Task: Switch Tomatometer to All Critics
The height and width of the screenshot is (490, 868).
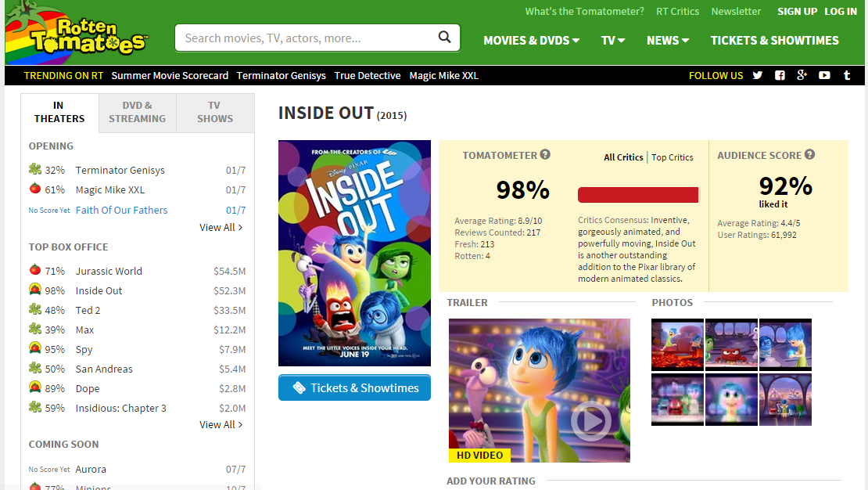Action: (x=623, y=157)
